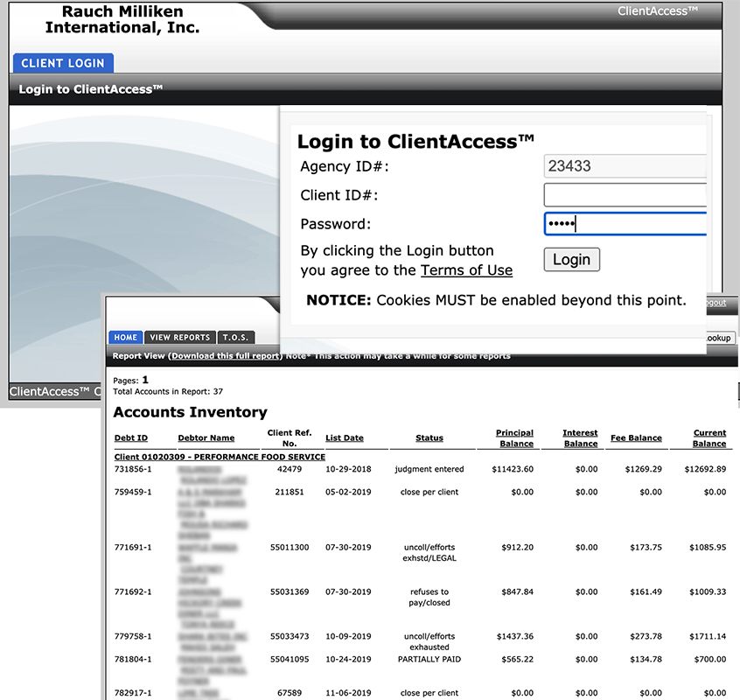Click into the Password field

click(x=625, y=224)
